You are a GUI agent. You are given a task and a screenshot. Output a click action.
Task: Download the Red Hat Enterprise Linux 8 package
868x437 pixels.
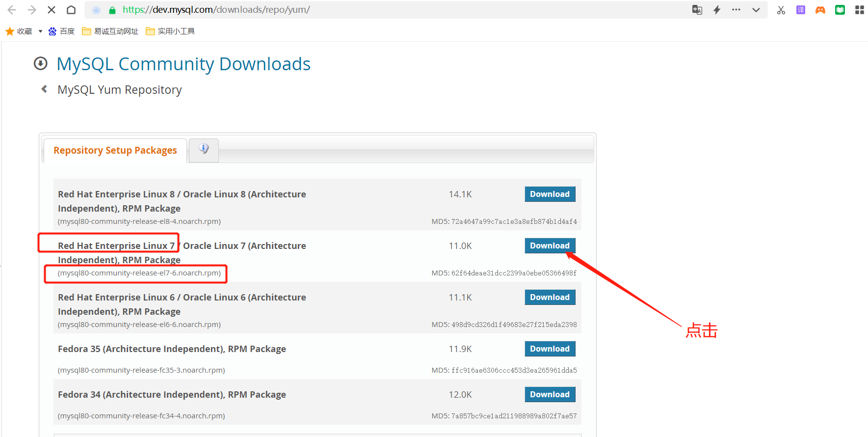(x=550, y=194)
